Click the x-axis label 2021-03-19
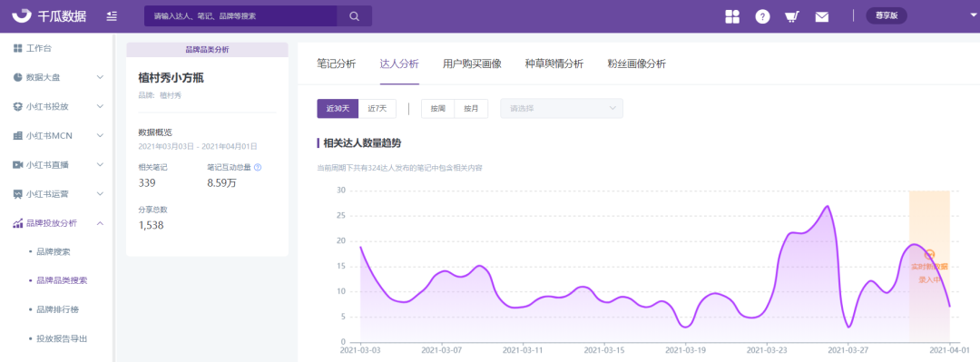The height and width of the screenshot is (362, 980). pyautogui.click(x=685, y=351)
